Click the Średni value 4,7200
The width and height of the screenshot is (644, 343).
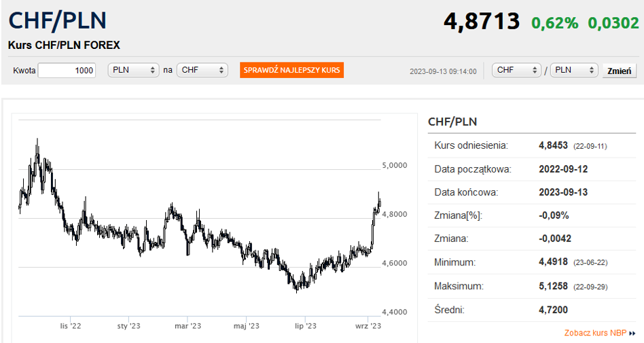553,310
